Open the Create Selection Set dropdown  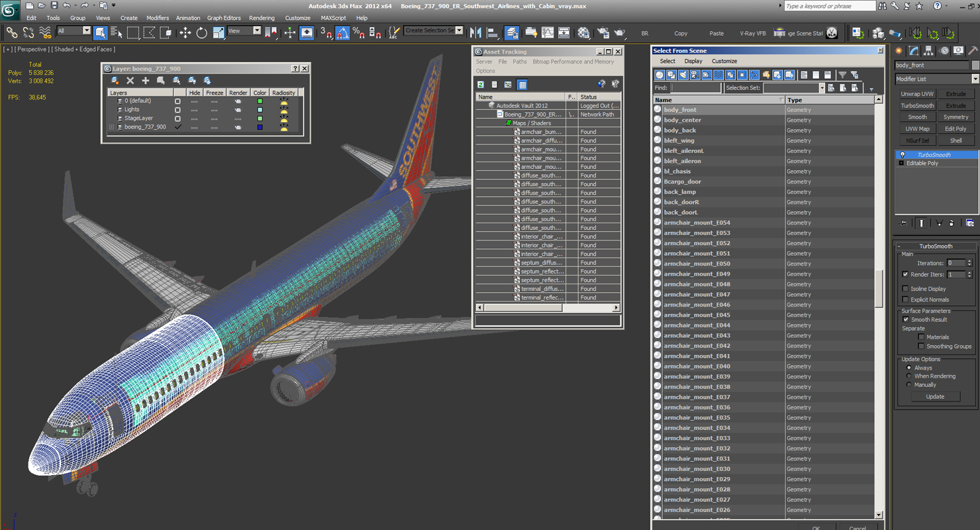pyautogui.click(x=459, y=30)
